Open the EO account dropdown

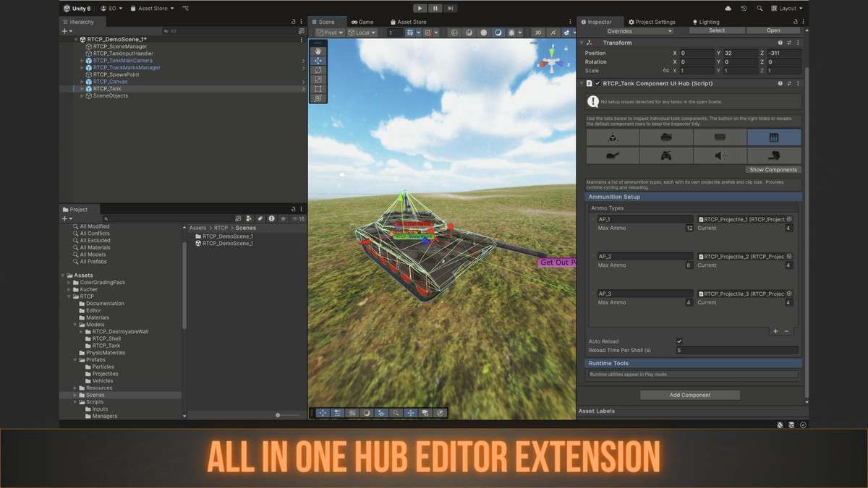[111, 8]
